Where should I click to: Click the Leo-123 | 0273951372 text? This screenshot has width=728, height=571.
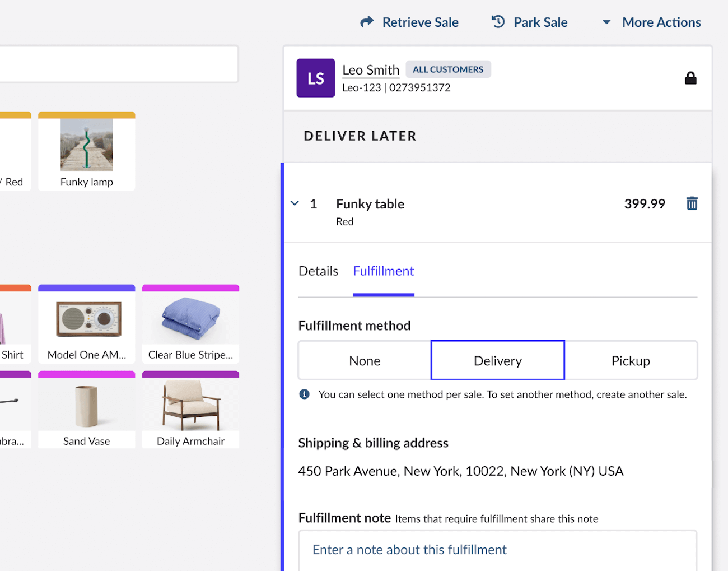click(396, 88)
